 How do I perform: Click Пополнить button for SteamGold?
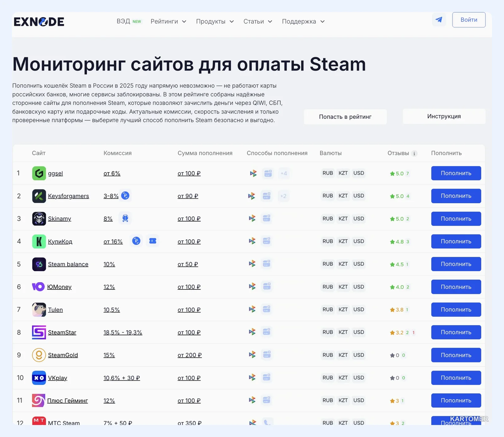[456, 355]
